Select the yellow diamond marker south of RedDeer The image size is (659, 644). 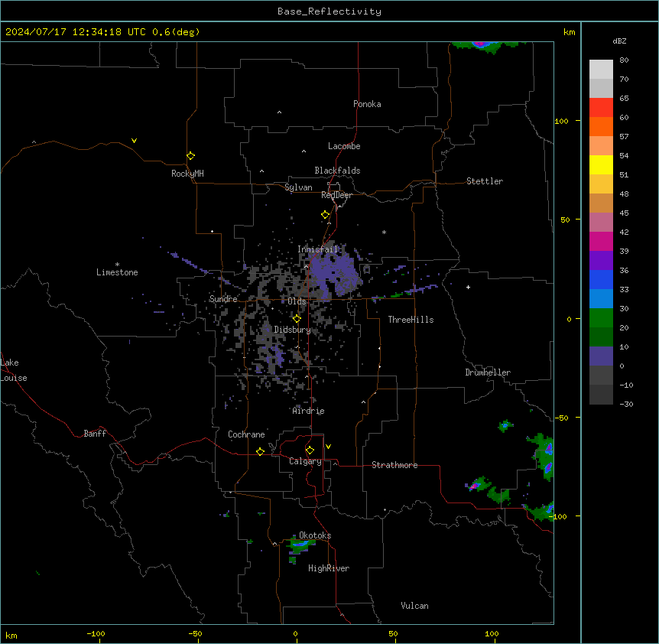(x=325, y=215)
